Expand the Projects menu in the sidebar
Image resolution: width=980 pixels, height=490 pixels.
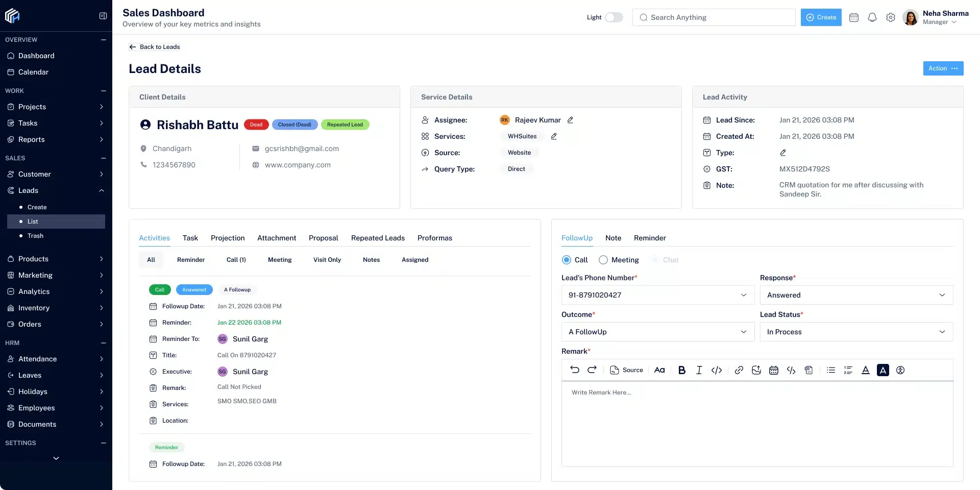[56, 107]
